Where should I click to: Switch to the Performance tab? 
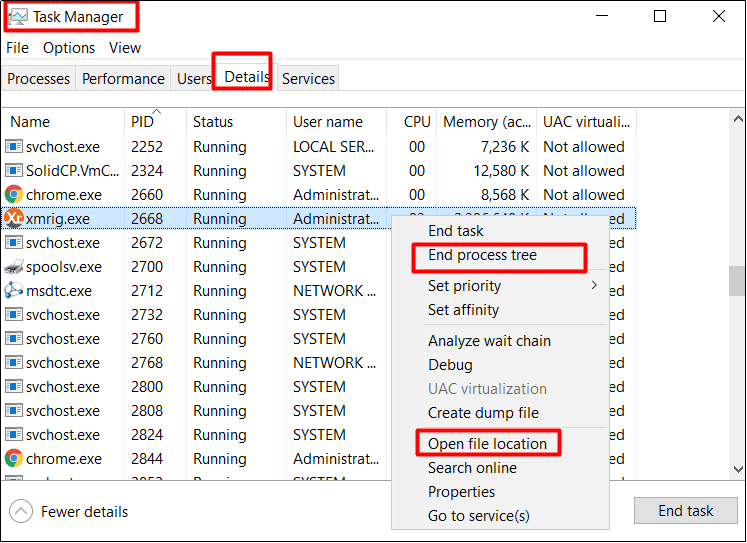point(123,79)
